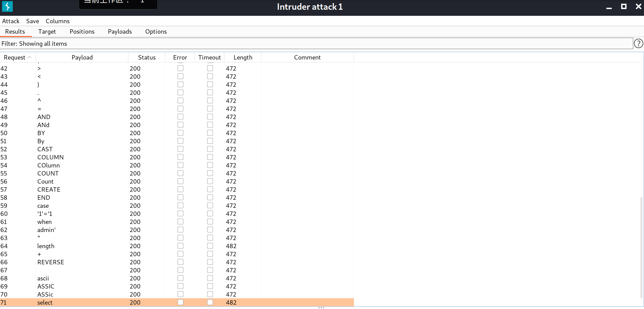Select the row with payload length
Screen dimensions: 644x309
point(177,246)
